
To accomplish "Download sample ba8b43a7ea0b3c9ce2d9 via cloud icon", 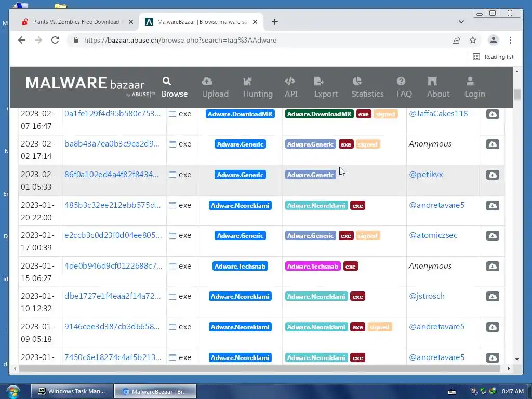I will point(493,144).
